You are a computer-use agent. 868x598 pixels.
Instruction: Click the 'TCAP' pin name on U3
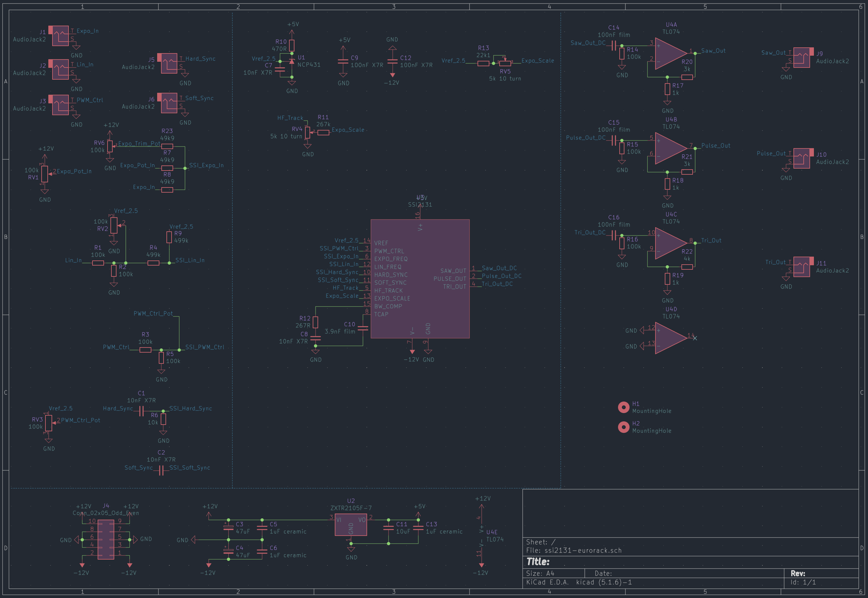tap(381, 314)
